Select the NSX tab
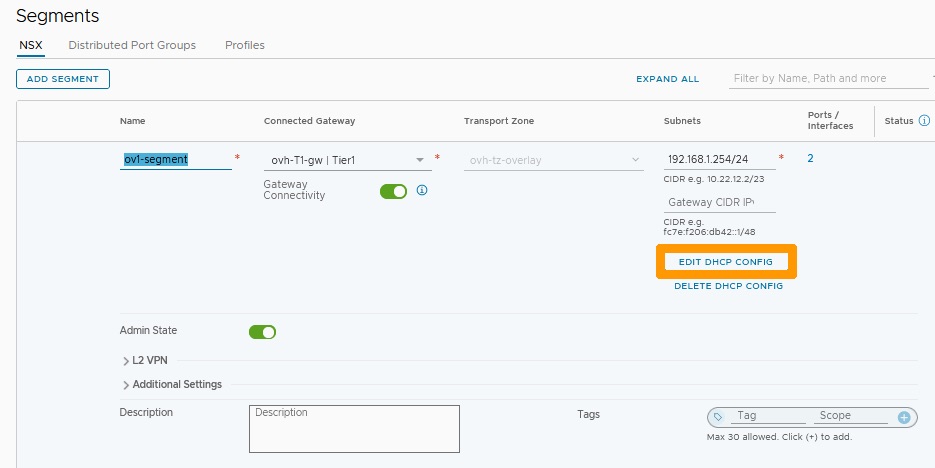935x468 pixels. tap(30, 45)
